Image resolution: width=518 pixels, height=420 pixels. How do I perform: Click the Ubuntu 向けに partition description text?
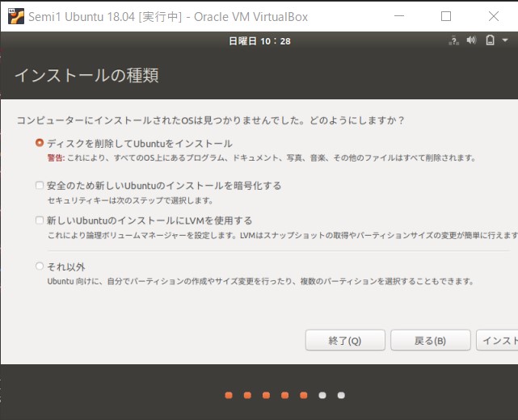point(261,281)
